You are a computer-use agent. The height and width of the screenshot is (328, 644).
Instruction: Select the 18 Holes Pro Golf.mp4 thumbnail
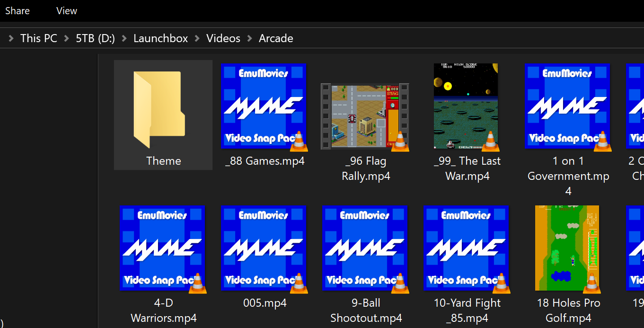(x=567, y=248)
